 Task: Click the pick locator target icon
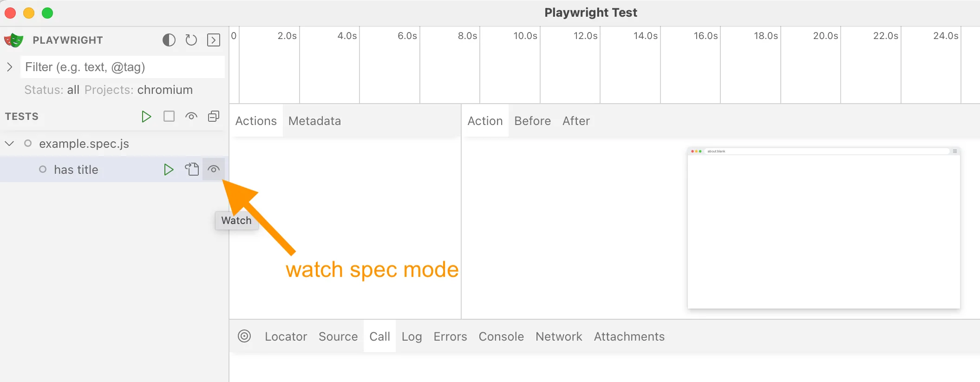pyautogui.click(x=244, y=336)
